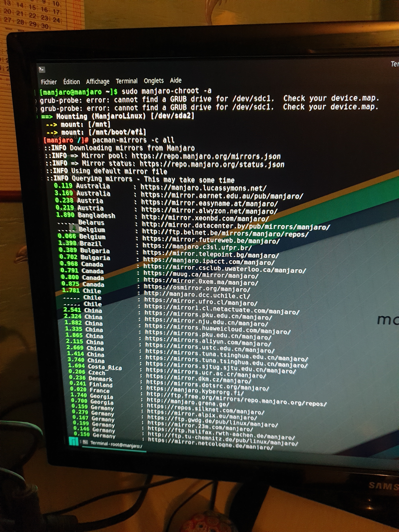Open the Onglets menu
The image size is (399, 532).
(x=154, y=81)
